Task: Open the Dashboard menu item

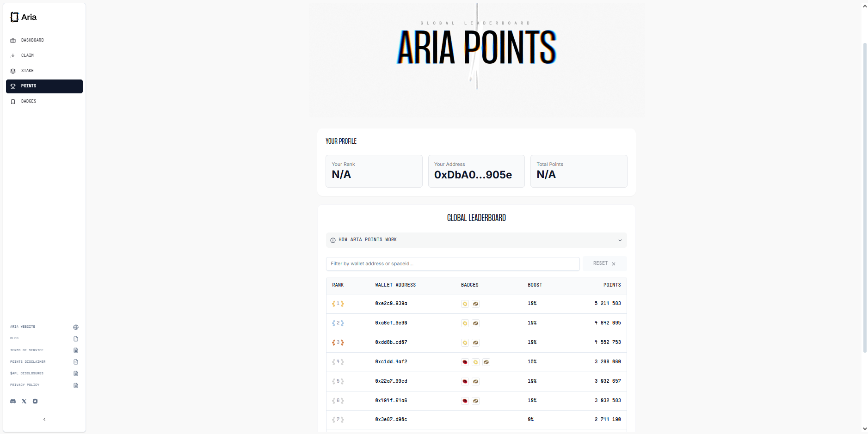Action: click(32, 40)
